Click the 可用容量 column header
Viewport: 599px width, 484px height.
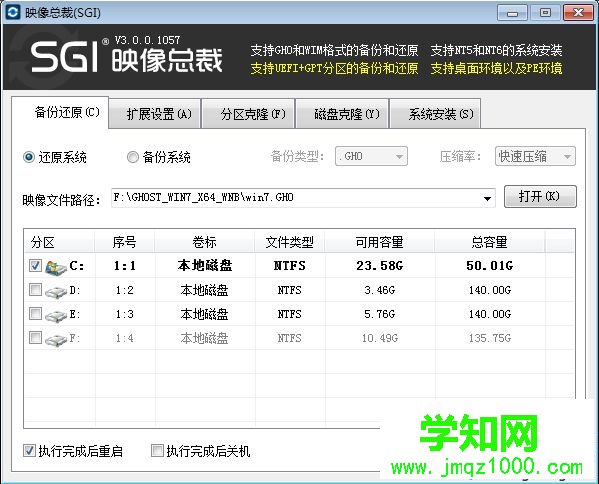pyautogui.click(x=380, y=242)
